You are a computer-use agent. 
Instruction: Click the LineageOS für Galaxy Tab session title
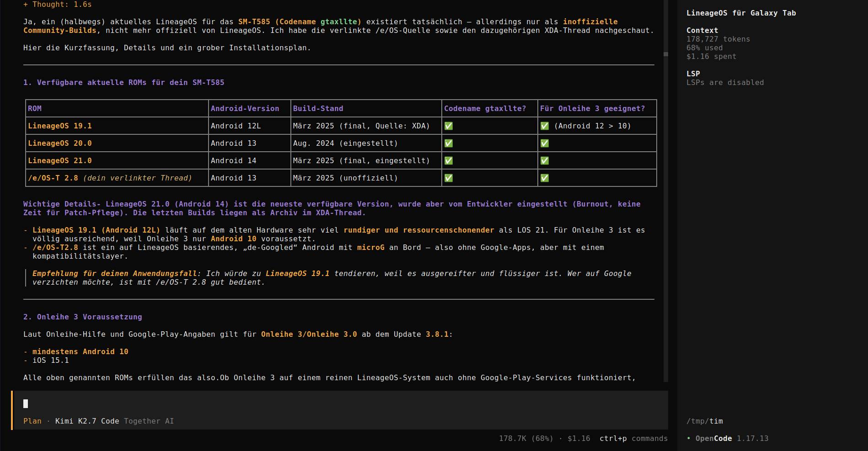(741, 13)
